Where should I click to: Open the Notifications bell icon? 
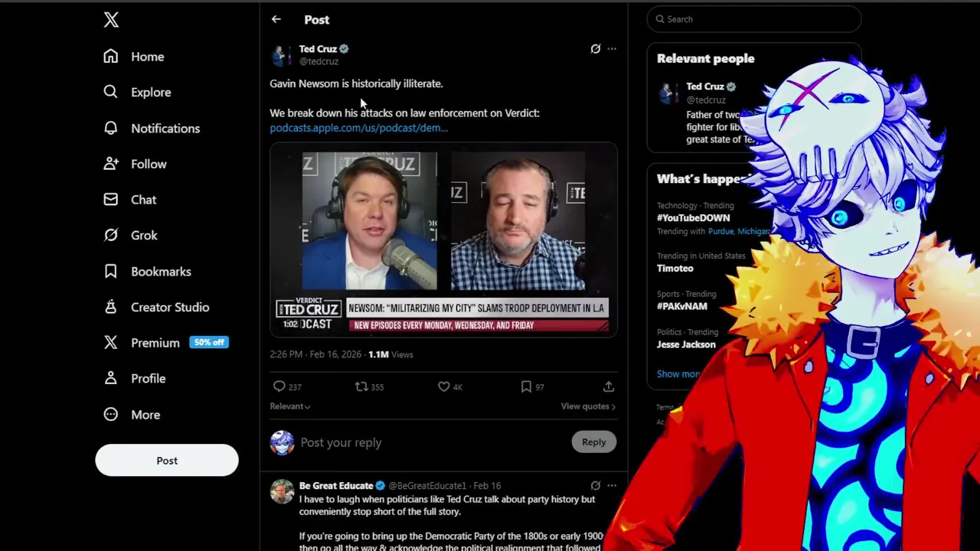pos(111,128)
